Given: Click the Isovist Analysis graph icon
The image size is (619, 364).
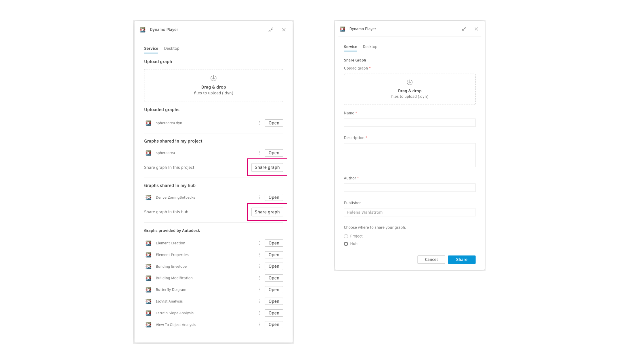Looking at the screenshot, I should coord(148,301).
